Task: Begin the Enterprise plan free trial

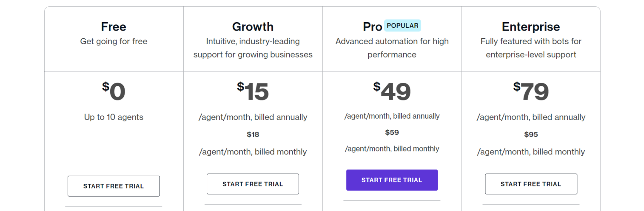Action: point(531,184)
